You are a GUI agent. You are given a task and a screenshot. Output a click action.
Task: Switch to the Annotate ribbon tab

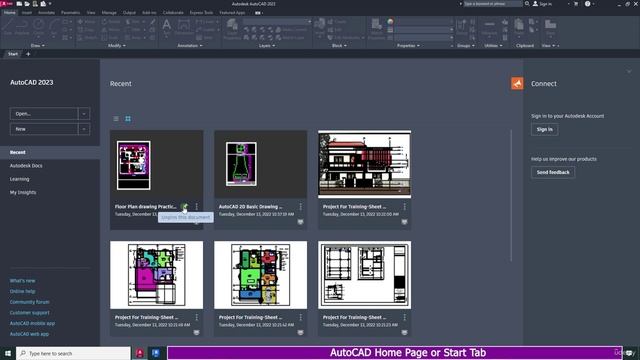pos(46,13)
